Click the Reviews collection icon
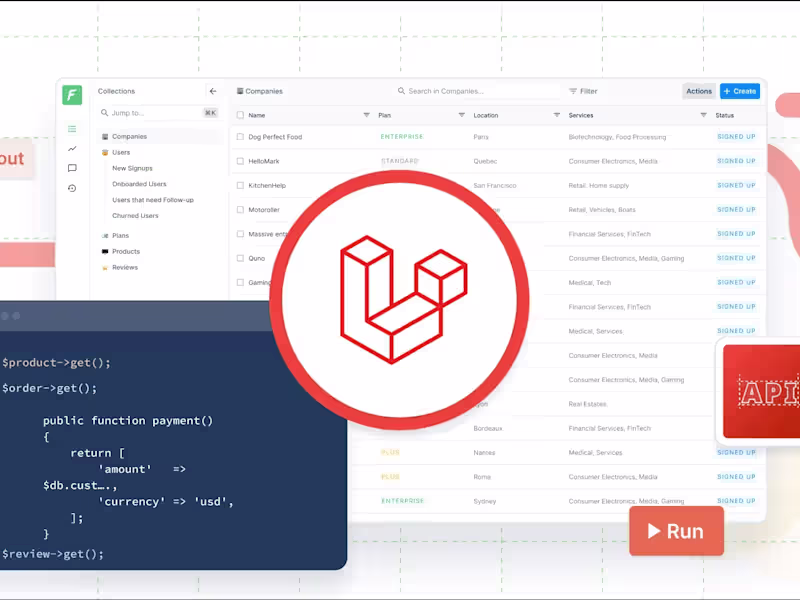The width and height of the screenshot is (800, 600). (x=104, y=267)
